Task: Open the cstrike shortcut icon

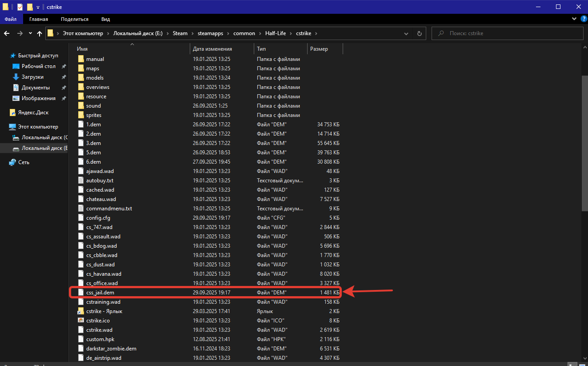Action: pyautogui.click(x=80, y=311)
